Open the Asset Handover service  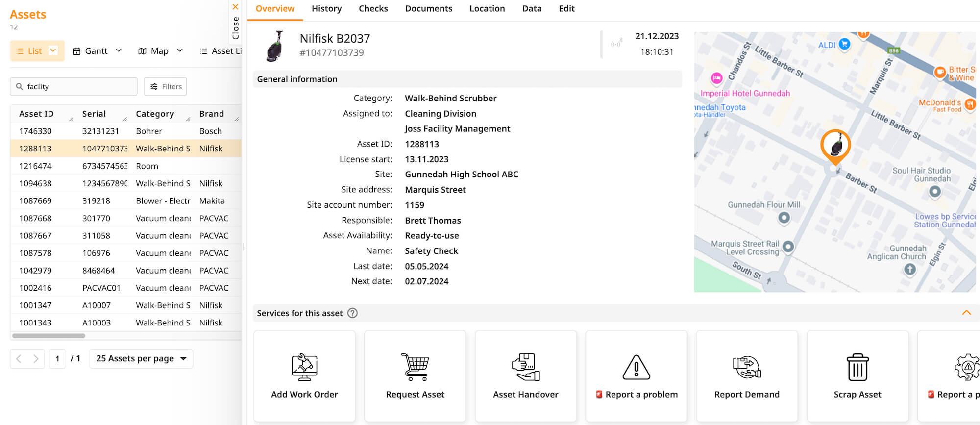pos(526,376)
